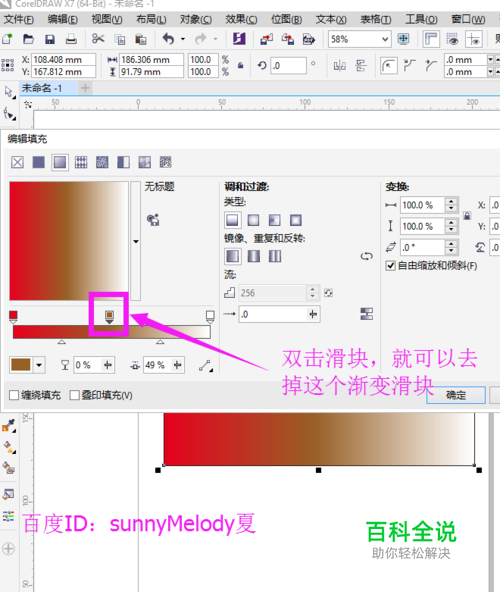The height and width of the screenshot is (592, 500).
Task: Select the white end color node
Action: [210, 317]
